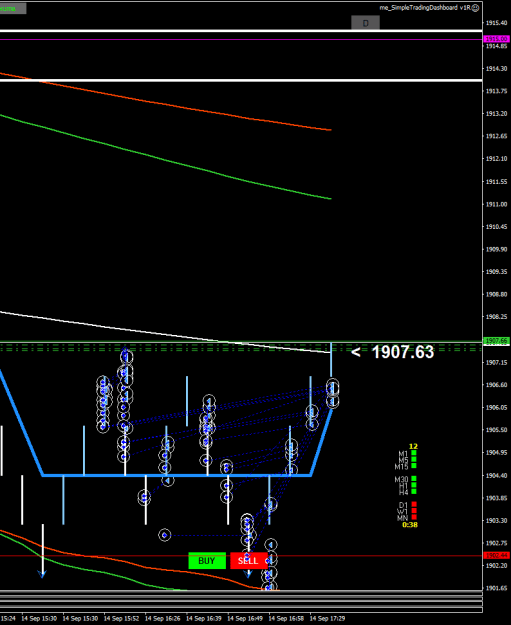The image size is (511, 625).
Task: Click the green M5 timeframe indicator square
Action: click(x=414, y=459)
